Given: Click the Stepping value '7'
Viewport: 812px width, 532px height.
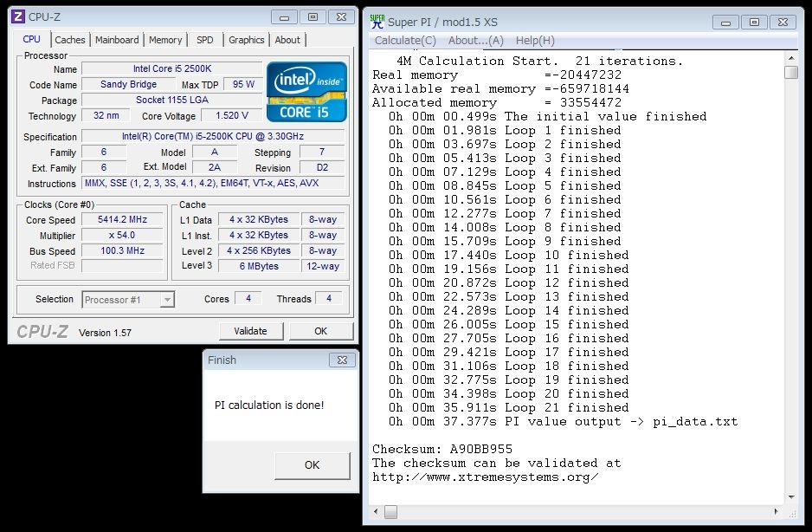Looking at the screenshot, I should [x=322, y=152].
